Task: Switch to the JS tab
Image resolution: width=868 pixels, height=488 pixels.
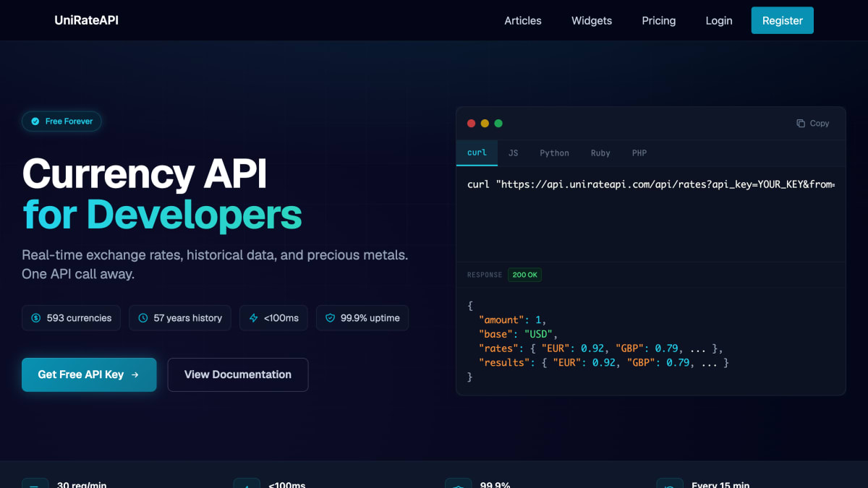Action: pos(514,153)
